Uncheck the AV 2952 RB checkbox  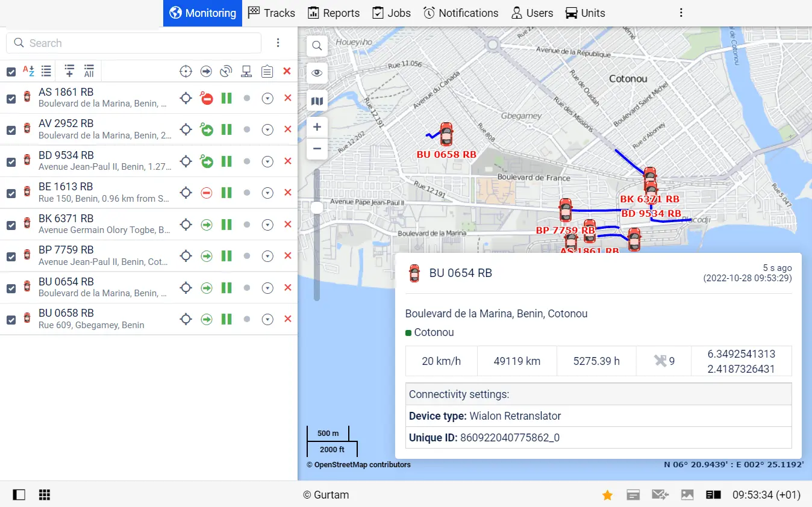coord(11,130)
